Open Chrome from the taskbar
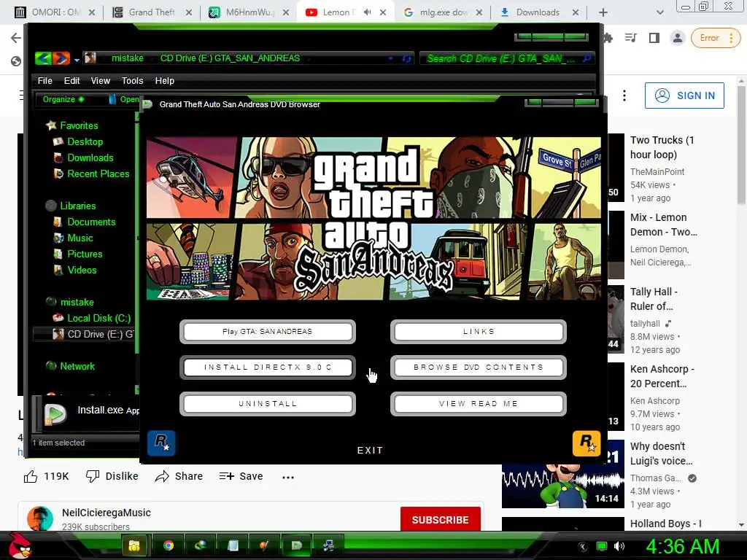747x560 pixels. coord(168,545)
